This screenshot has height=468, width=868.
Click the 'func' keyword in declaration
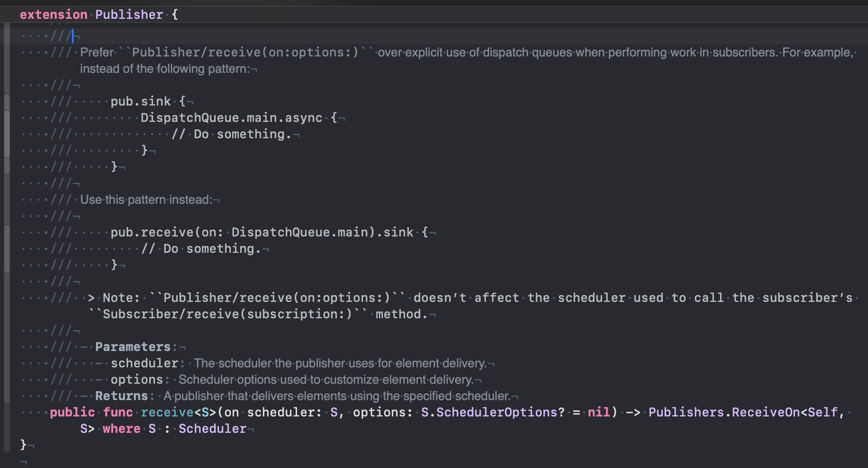pyautogui.click(x=118, y=412)
